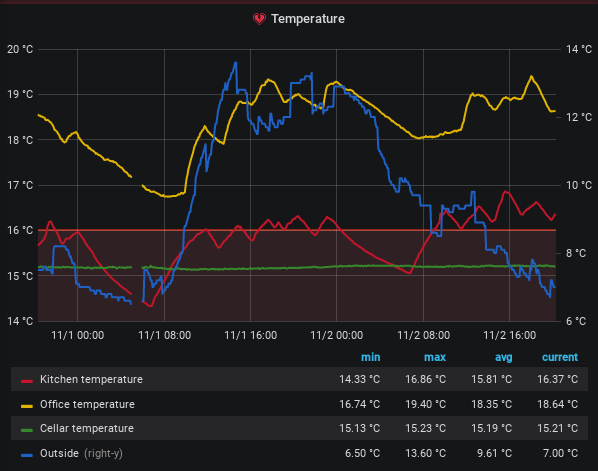
Task: Click the Office avg value 18.35 °C
Action: [492, 404]
